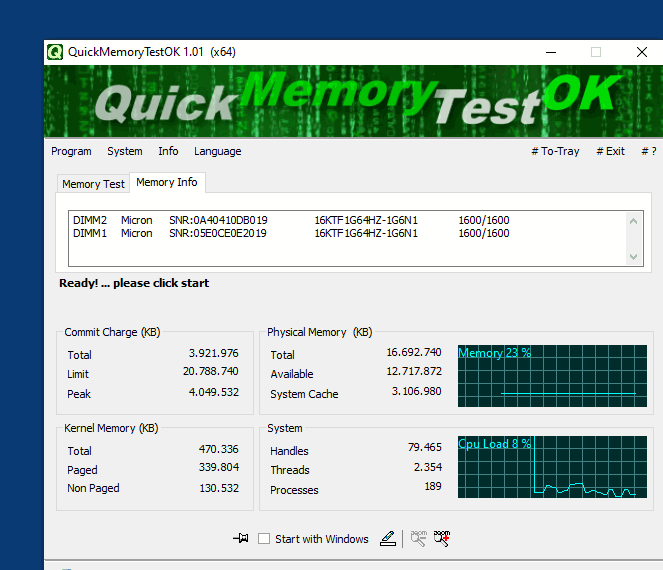The width and height of the screenshot is (663, 570).
Task: Click Threads value 2.354
Action: click(427, 467)
